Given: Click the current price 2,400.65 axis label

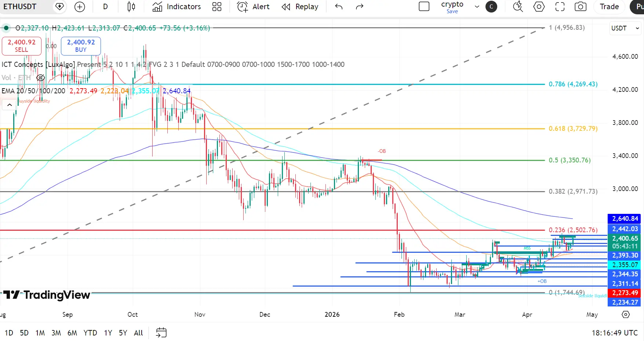Looking at the screenshot, I should tap(625, 238).
